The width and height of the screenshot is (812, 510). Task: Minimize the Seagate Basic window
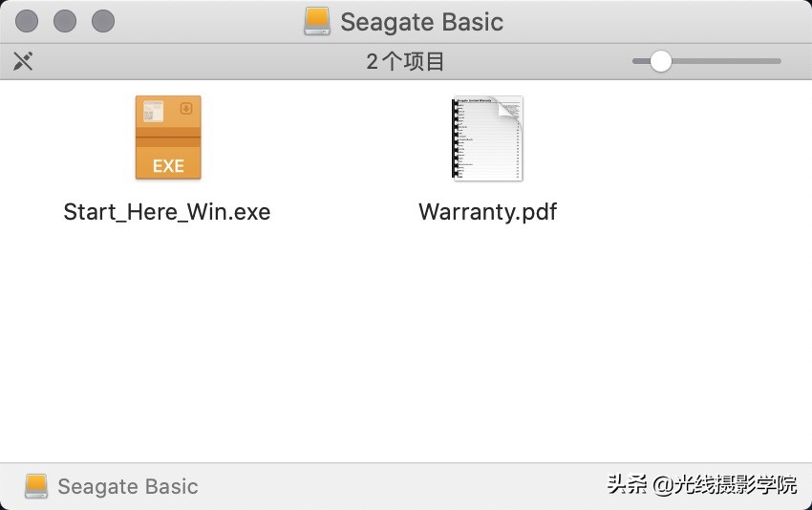(x=65, y=21)
